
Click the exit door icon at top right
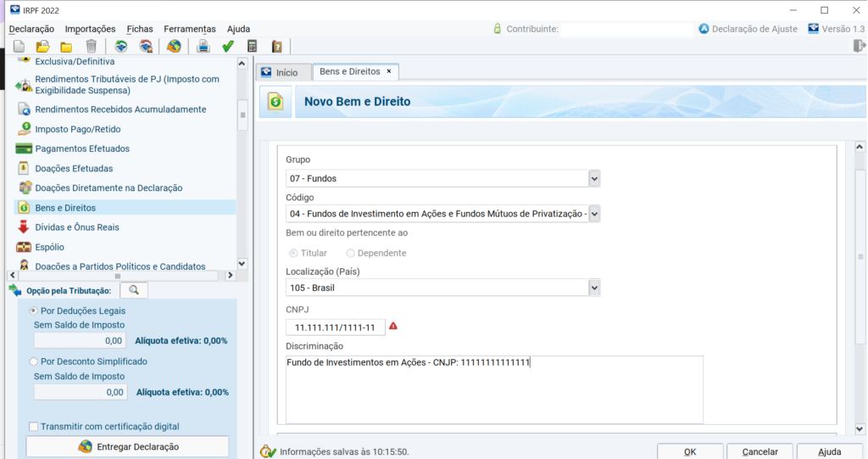click(860, 46)
